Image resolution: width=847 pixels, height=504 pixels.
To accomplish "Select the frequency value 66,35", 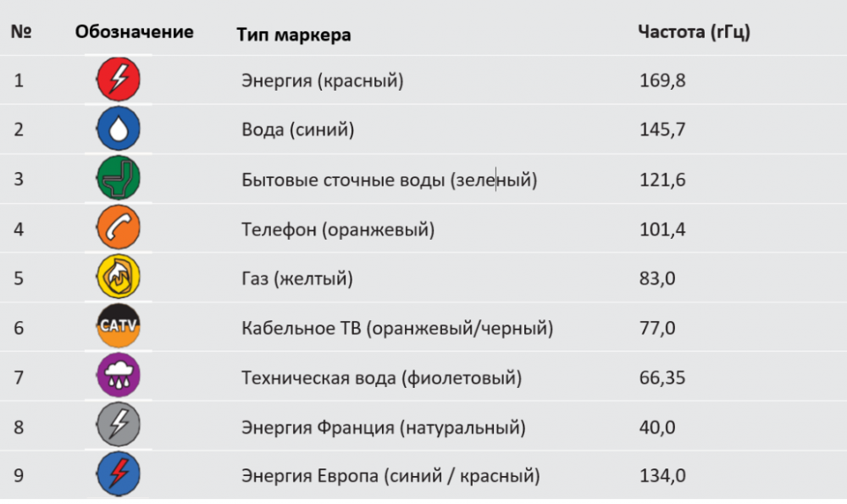I will (x=662, y=378).
